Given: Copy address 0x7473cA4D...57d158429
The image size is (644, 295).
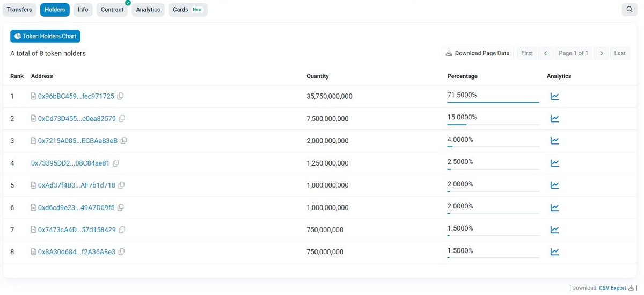Looking at the screenshot, I should point(122,229).
